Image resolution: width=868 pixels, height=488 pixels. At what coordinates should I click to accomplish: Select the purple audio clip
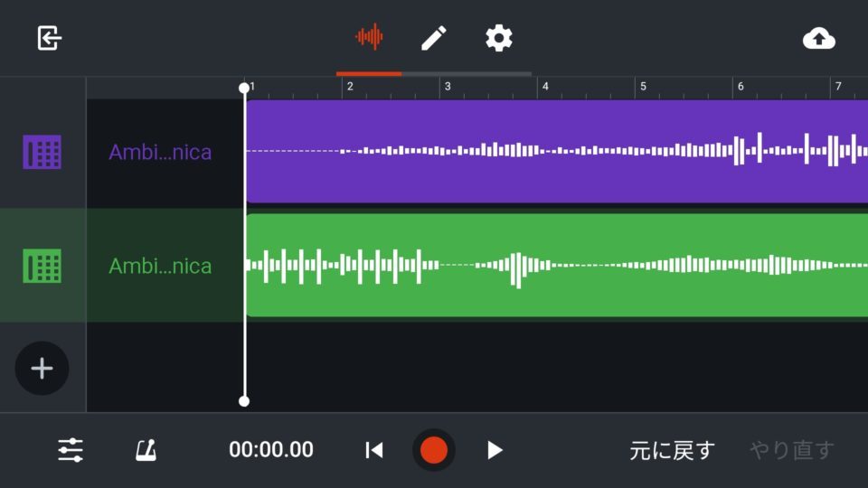557,151
